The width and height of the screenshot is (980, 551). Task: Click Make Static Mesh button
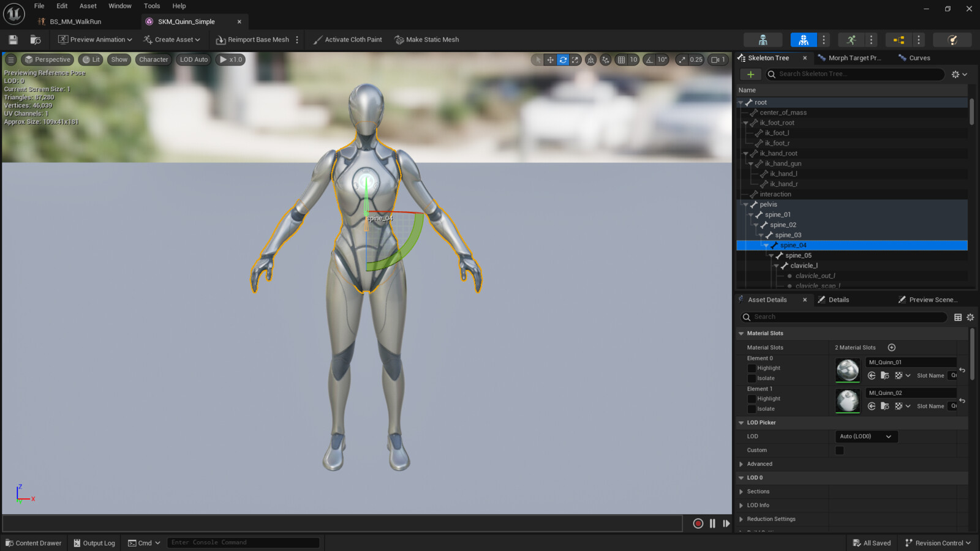point(427,40)
